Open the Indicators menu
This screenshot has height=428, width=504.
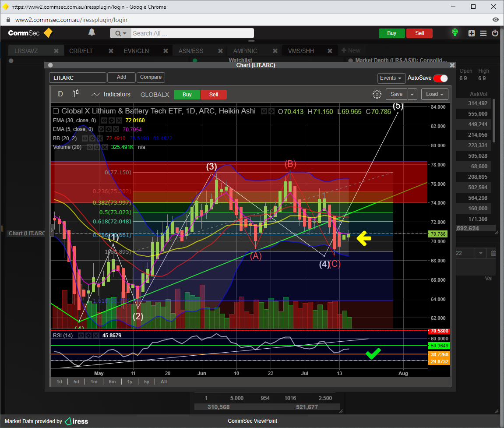[x=111, y=94]
